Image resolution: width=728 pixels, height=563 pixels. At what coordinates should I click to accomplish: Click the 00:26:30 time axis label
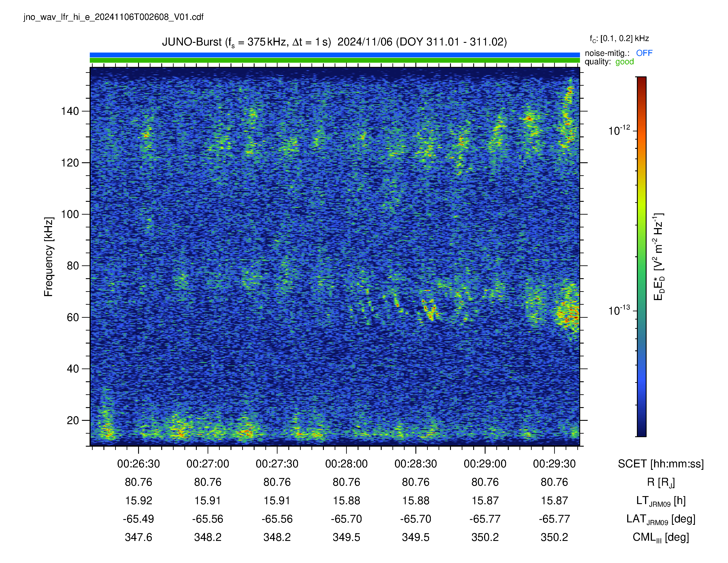click(138, 464)
